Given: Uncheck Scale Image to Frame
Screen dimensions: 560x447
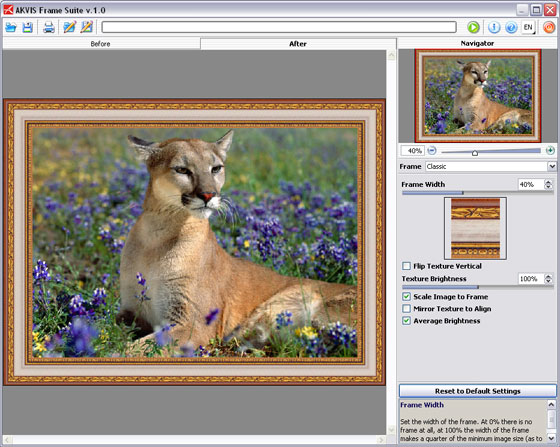Looking at the screenshot, I should 406,297.
